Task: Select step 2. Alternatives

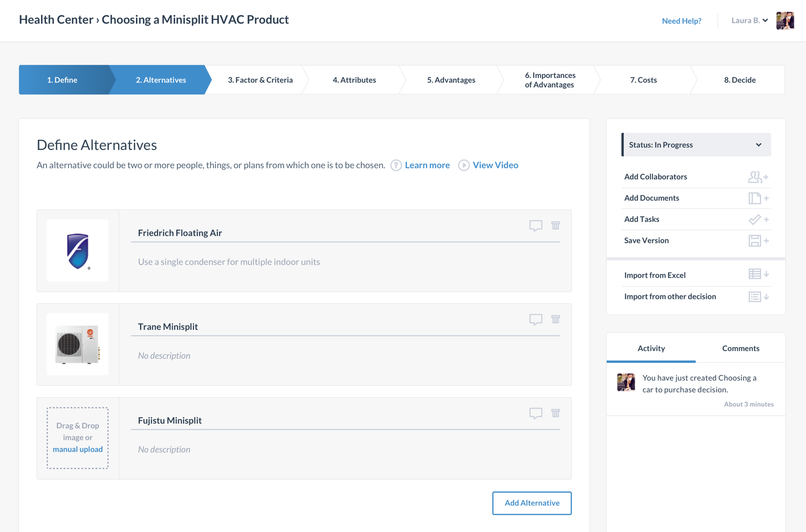Action: point(161,80)
